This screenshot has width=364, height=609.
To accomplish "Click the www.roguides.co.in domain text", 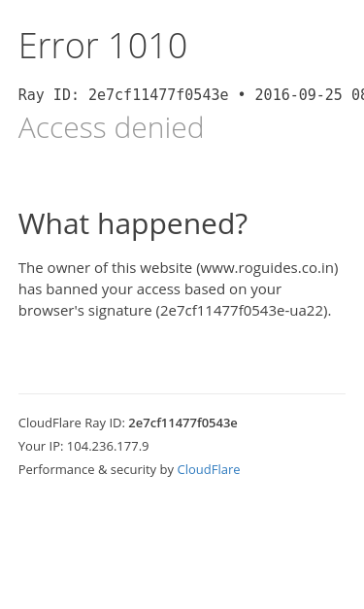I will click(267, 268).
